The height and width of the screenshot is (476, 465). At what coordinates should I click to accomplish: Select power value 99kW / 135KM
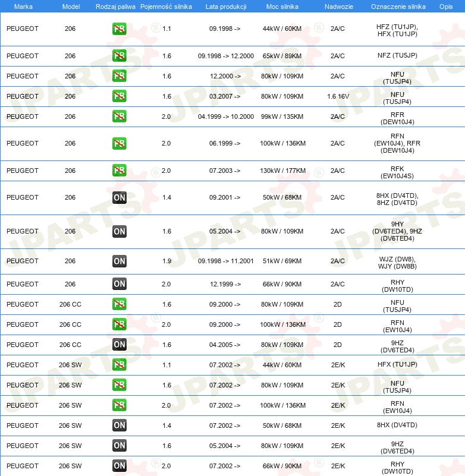pos(282,116)
